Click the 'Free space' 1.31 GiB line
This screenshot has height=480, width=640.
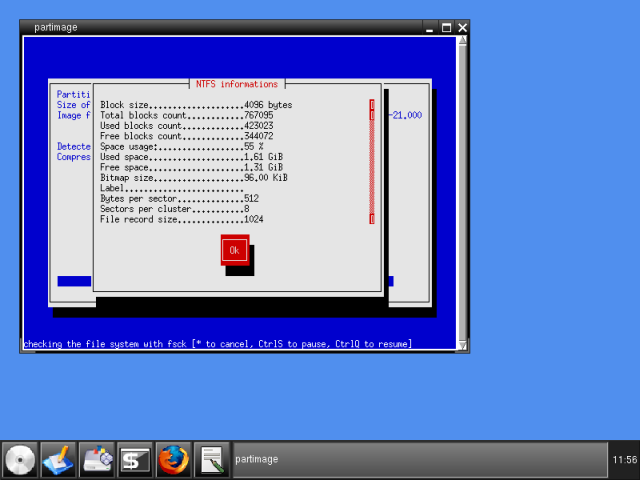point(191,167)
